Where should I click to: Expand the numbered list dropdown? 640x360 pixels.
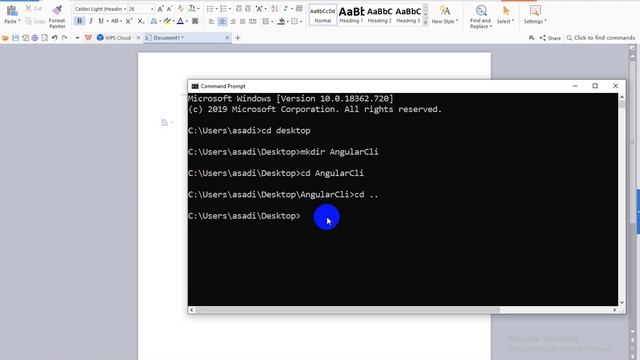click(x=229, y=9)
